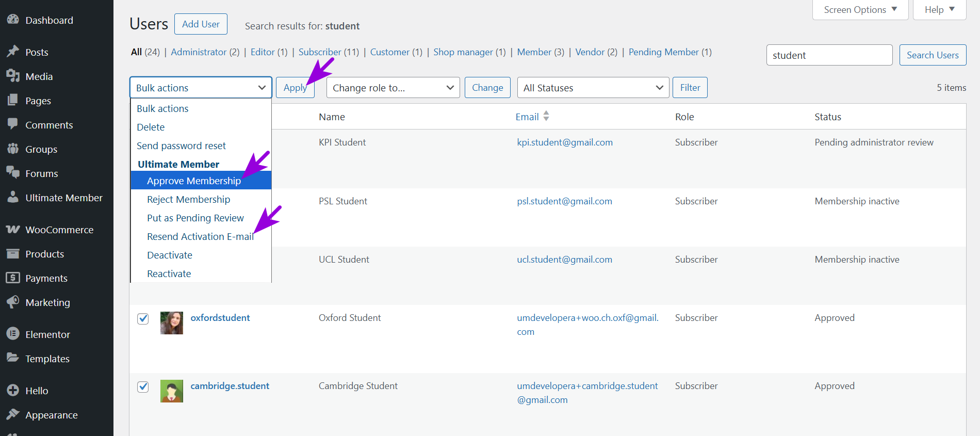Select Put as Pending Review option
The width and height of the screenshot is (980, 436).
[201, 218]
